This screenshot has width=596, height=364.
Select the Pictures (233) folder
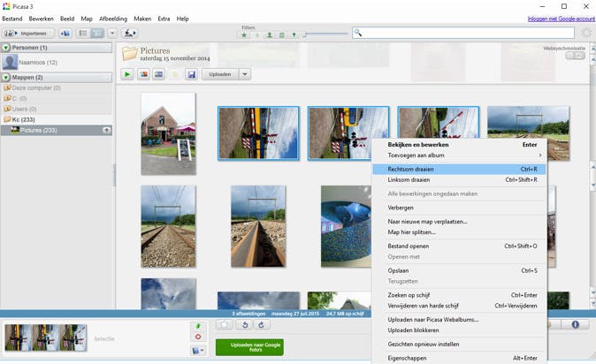coord(57,131)
